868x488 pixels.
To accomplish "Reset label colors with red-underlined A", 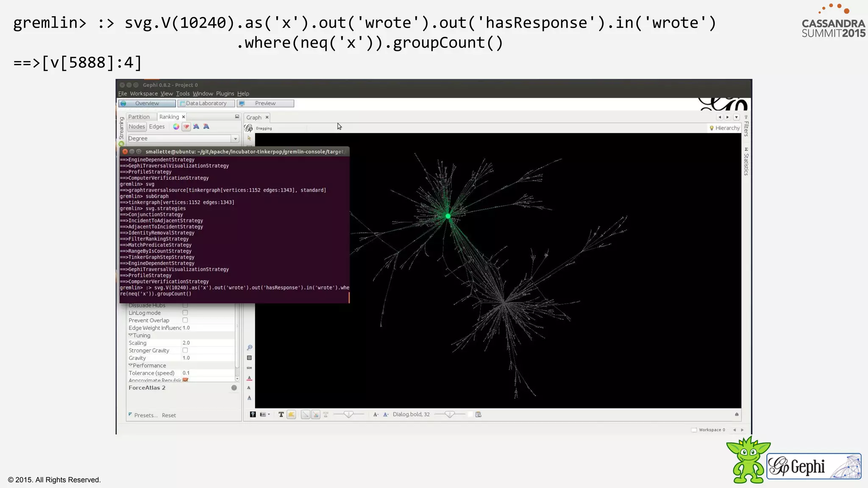I will [x=249, y=378].
